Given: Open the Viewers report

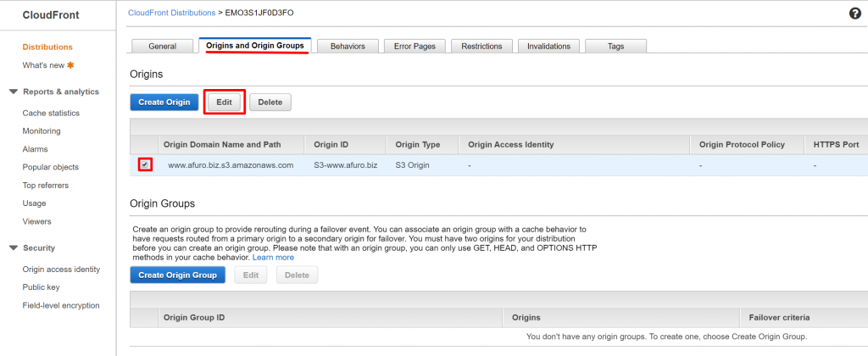Looking at the screenshot, I should (x=36, y=221).
